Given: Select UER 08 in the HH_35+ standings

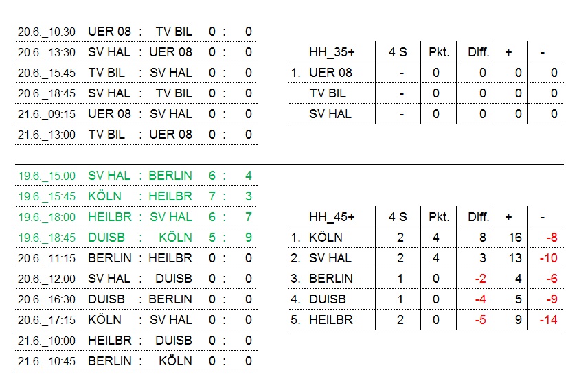Looking at the screenshot, I should [x=330, y=73].
